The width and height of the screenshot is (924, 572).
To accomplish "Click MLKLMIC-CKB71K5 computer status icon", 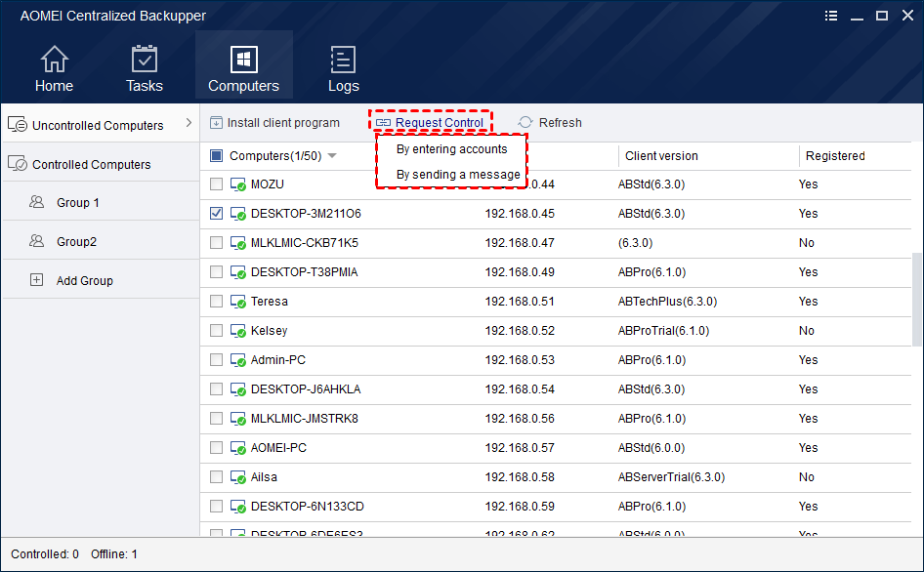I will point(238,243).
